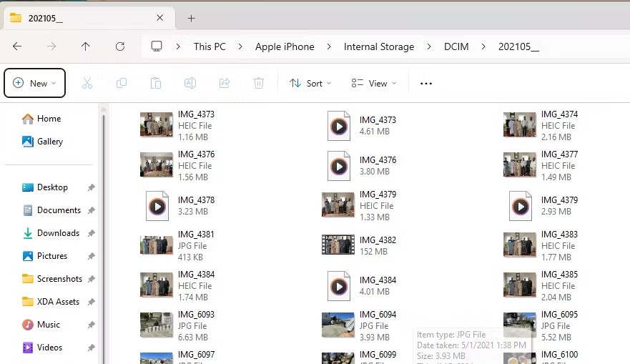This screenshot has width=630, height=364.
Task: Open Pictures in the sidebar
Action: pos(44,256)
